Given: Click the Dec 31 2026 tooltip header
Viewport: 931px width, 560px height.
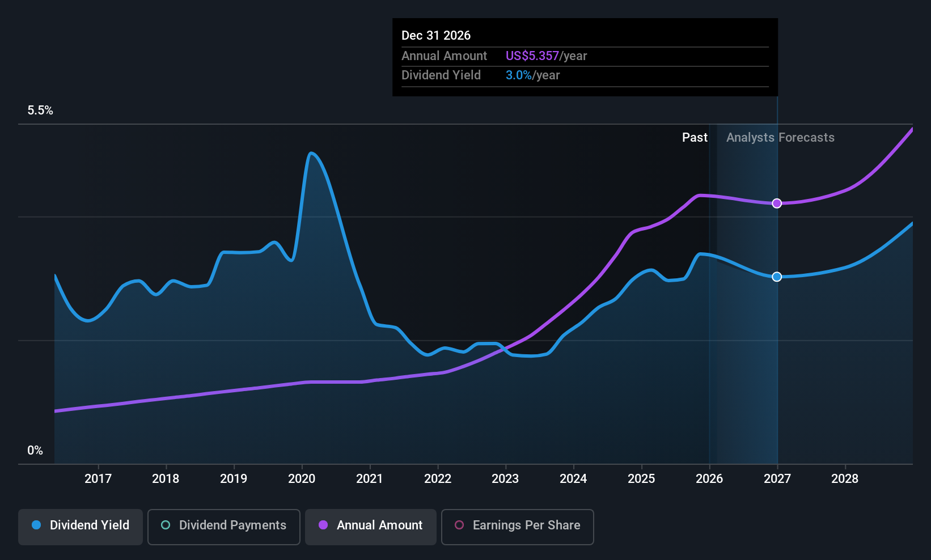Looking at the screenshot, I should pyautogui.click(x=436, y=36).
